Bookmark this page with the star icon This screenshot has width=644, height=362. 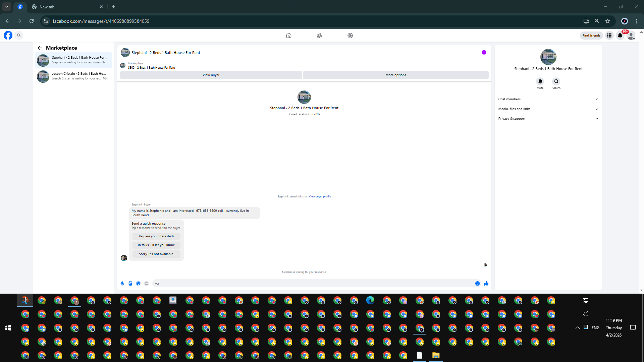click(x=608, y=21)
